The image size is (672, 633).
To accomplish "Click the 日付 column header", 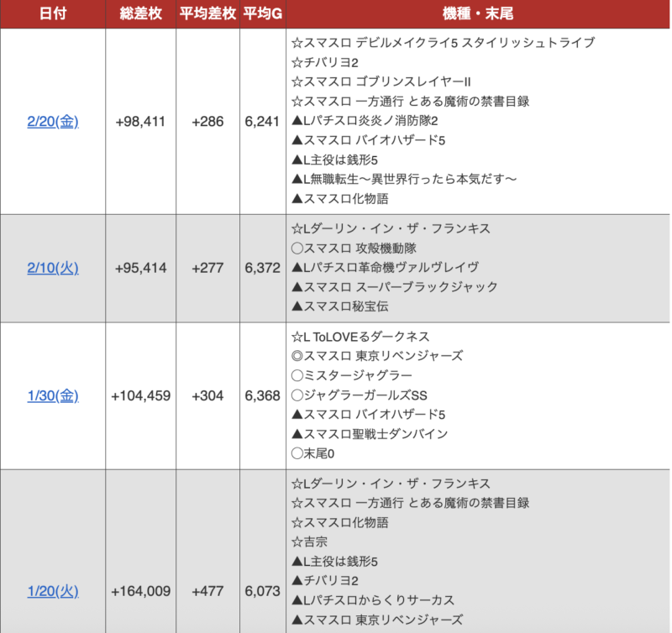I will point(53,14).
